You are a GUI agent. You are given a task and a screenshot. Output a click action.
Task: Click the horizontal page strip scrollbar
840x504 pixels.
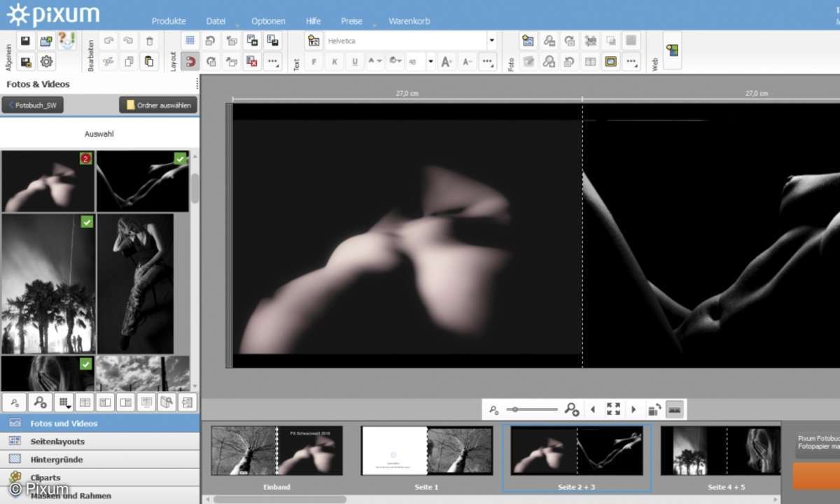coord(280,499)
